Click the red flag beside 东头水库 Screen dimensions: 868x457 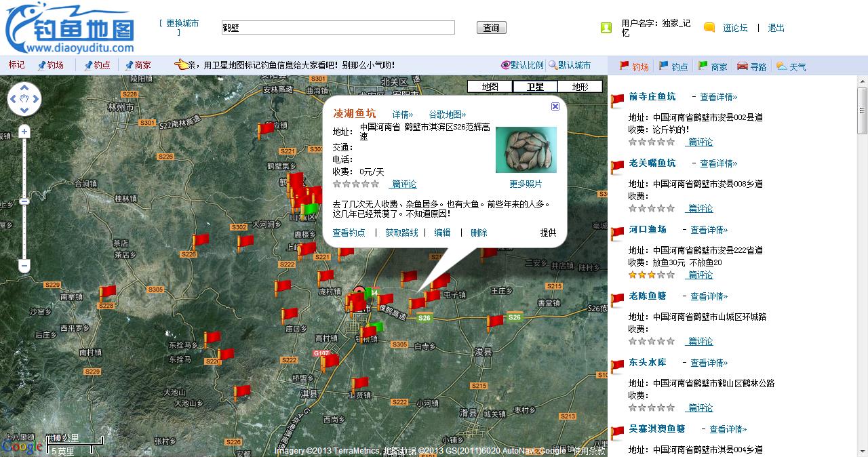click(617, 367)
